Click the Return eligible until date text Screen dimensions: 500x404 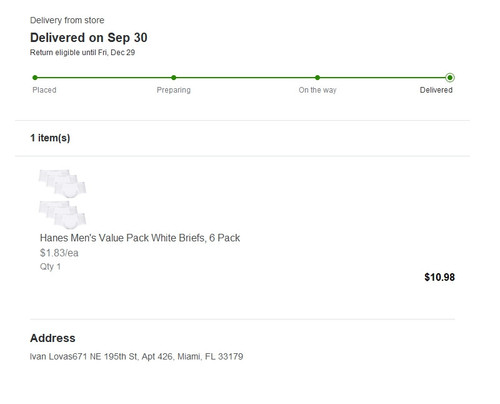(82, 53)
